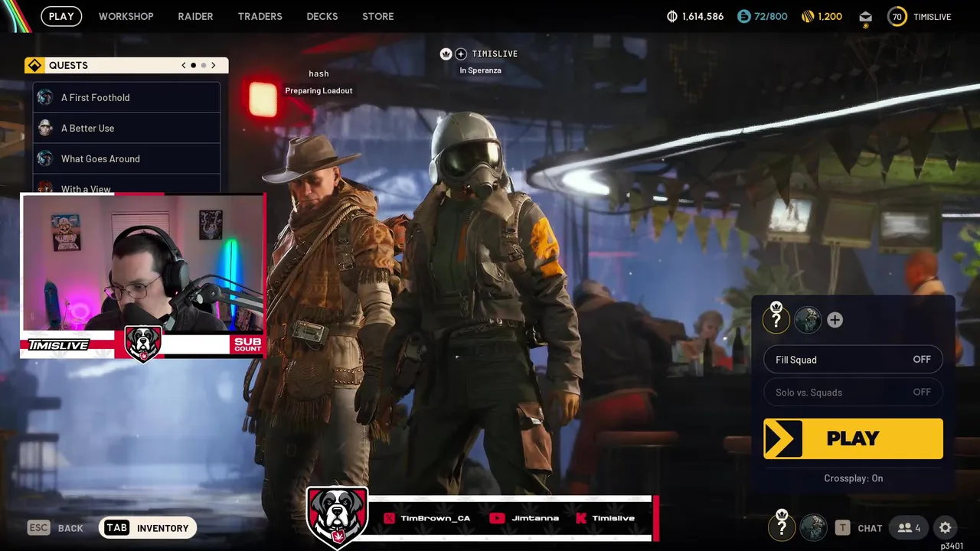The height and width of the screenshot is (551, 980).
Task: Open quest What Goes Around
Action: (126, 158)
